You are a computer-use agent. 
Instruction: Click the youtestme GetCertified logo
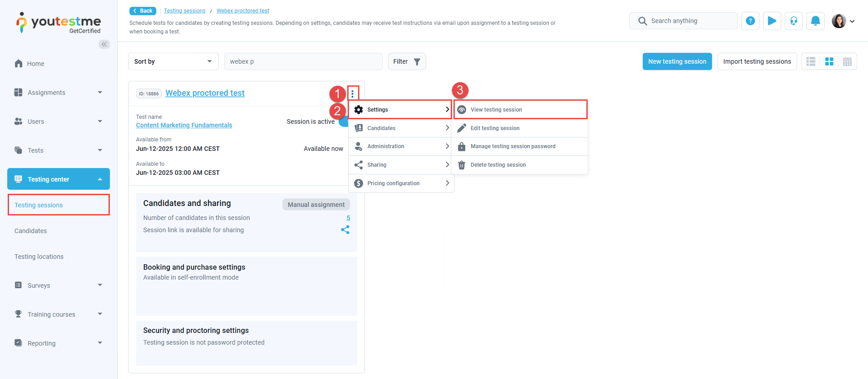(x=58, y=23)
